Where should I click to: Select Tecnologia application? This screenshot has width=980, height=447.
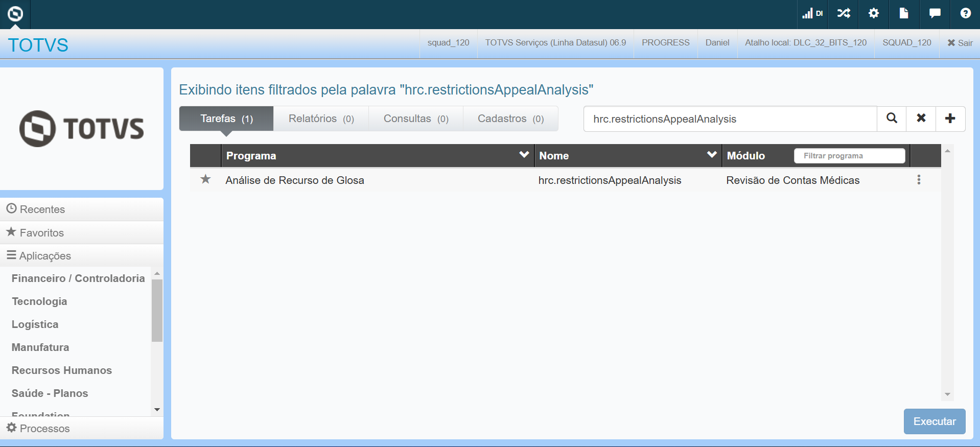39,301
